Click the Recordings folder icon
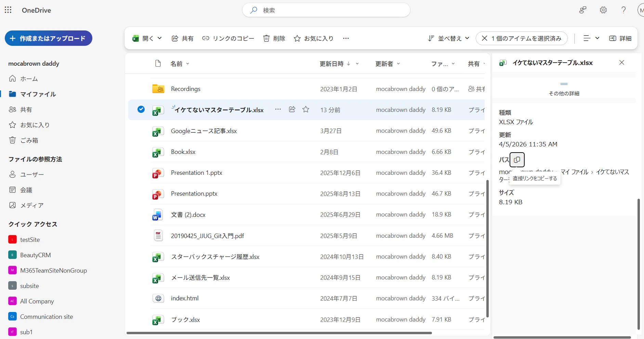644x339 pixels. click(158, 89)
